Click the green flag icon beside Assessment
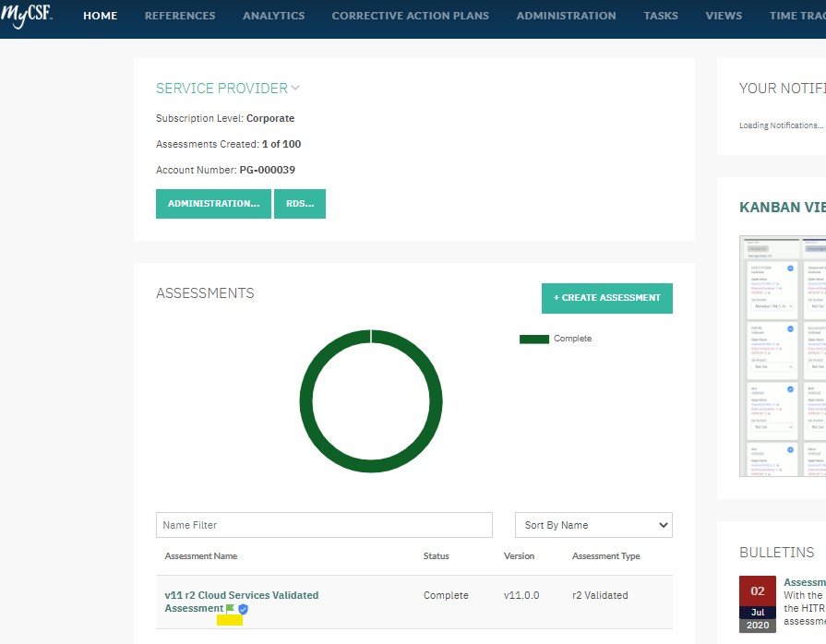 230,609
